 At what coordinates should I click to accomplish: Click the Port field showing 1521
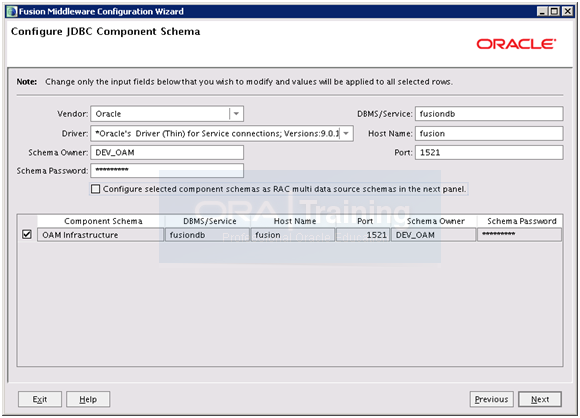pyautogui.click(x=489, y=152)
